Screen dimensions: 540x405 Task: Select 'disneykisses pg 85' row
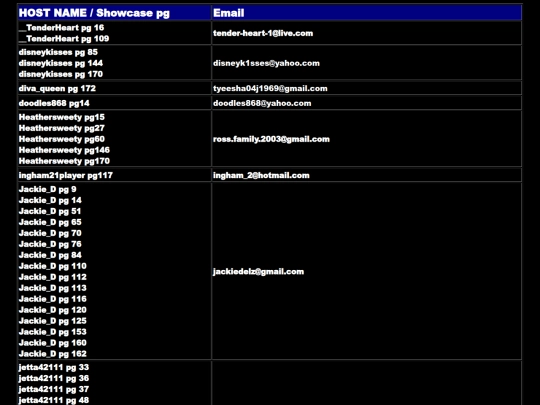pyautogui.click(x=58, y=52)
